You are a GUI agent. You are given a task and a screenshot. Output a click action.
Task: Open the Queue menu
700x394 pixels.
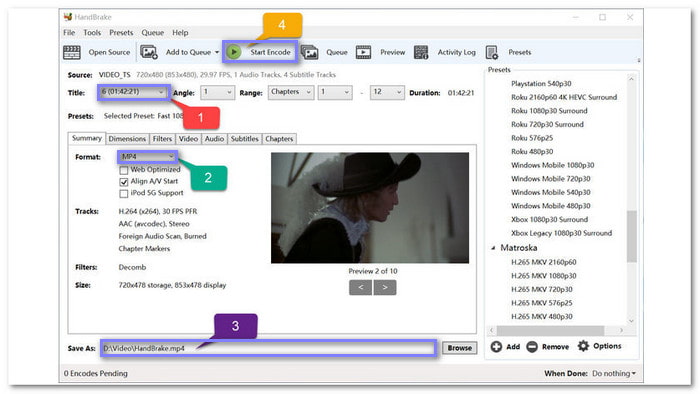153,33
